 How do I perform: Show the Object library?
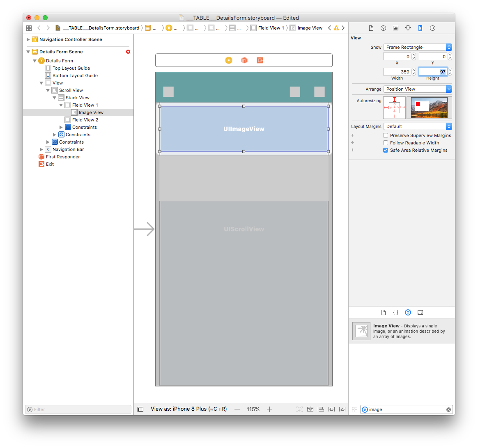pos(408,312)
